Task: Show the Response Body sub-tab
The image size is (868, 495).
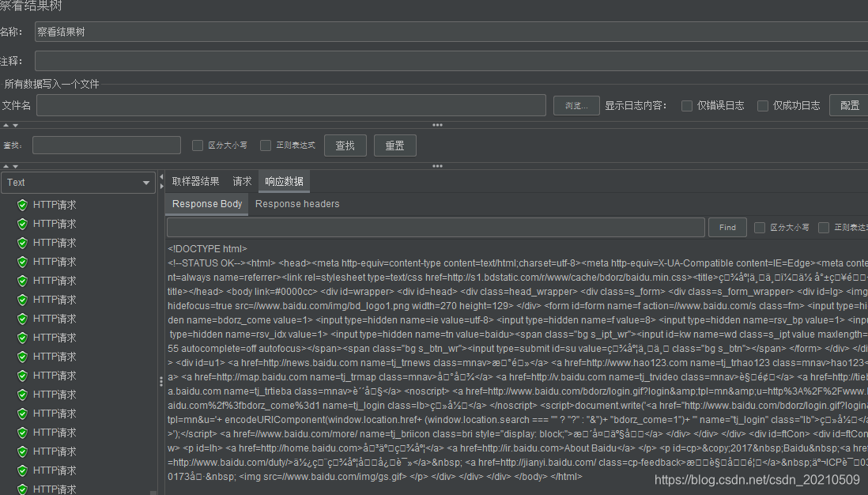Action: 207,204
